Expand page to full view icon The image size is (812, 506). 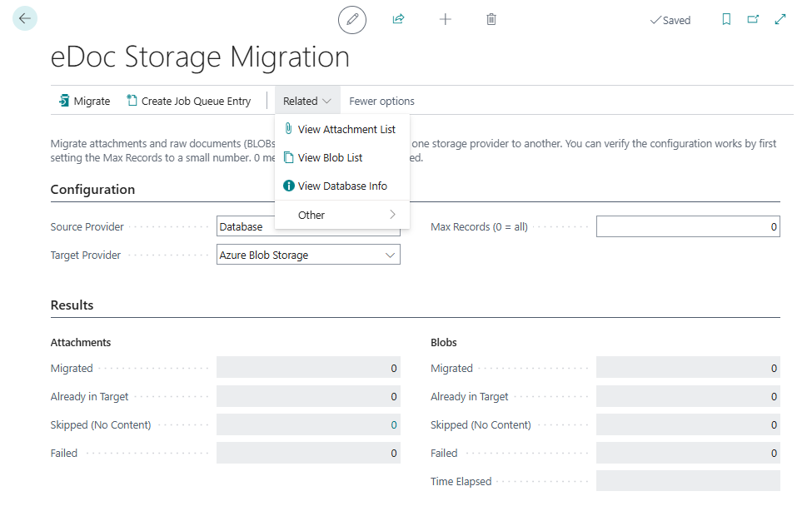(x=780, y=19)
